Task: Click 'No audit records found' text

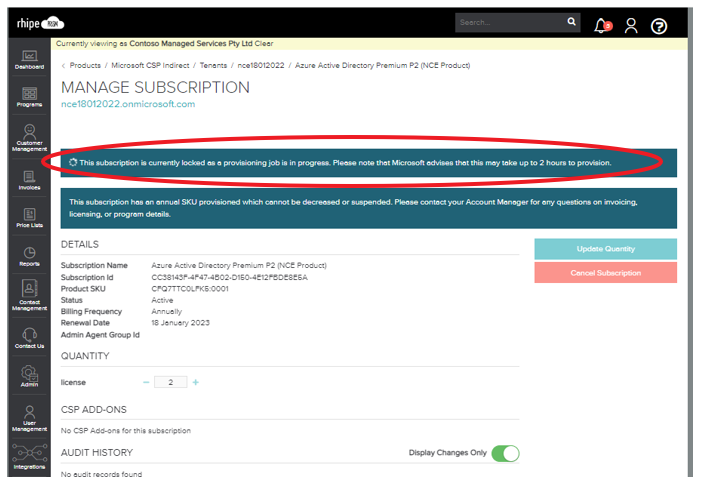Action: pyautogui.click(x=101, y=474)
